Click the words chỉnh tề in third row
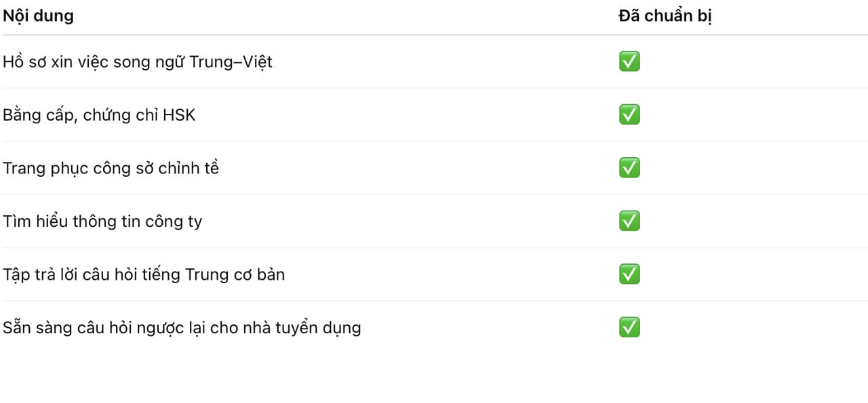Image resolution: width=868 pixels, height=403 pixels. pos(189,168)
